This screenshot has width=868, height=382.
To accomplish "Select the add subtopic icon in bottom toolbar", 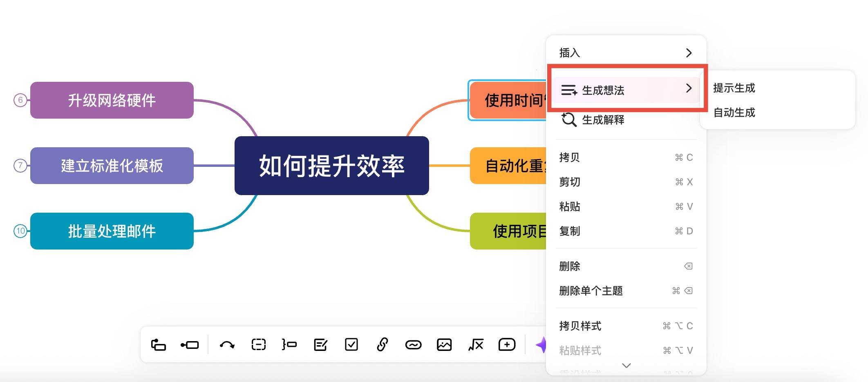I will click(158, 345).
